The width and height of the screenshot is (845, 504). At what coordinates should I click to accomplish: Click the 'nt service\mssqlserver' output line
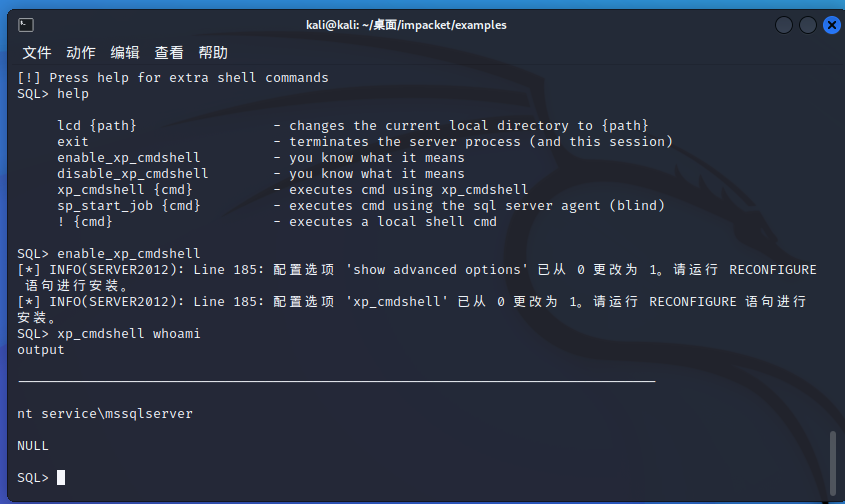pyautogui.click(x=105, y=413)
